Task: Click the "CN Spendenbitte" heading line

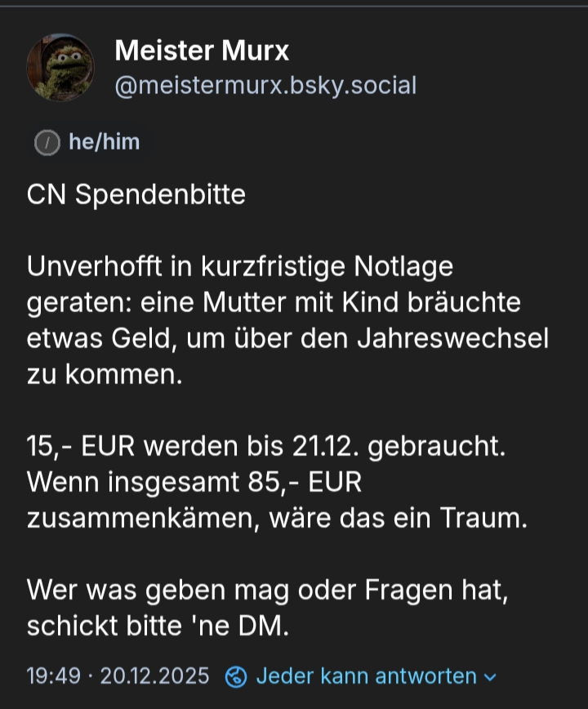Action: click(136, 196)
